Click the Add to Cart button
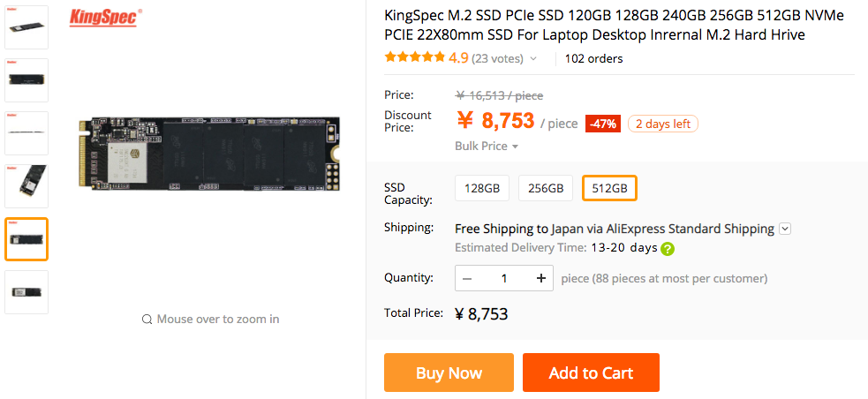 591,373
